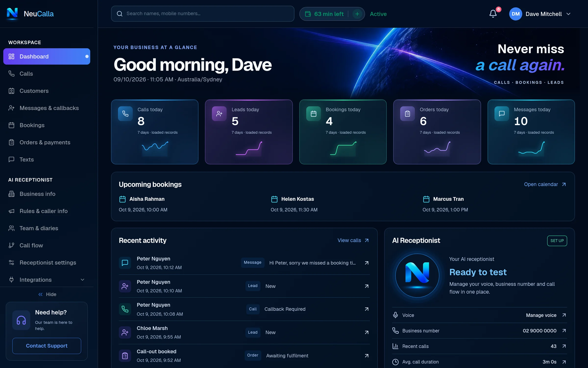This screenshot has width=588, height=368.
Task: Open Texts in sidebar
Action: coord(47,159)
